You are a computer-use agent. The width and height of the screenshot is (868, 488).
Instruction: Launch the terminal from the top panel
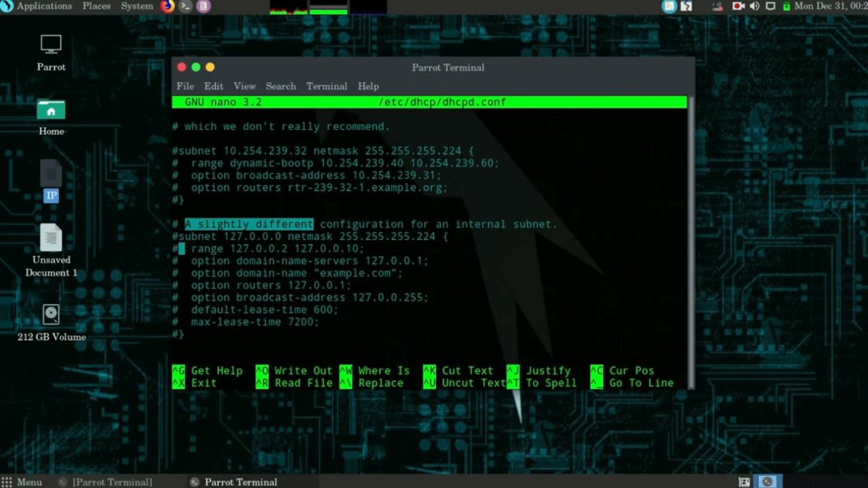pos(185,6)
